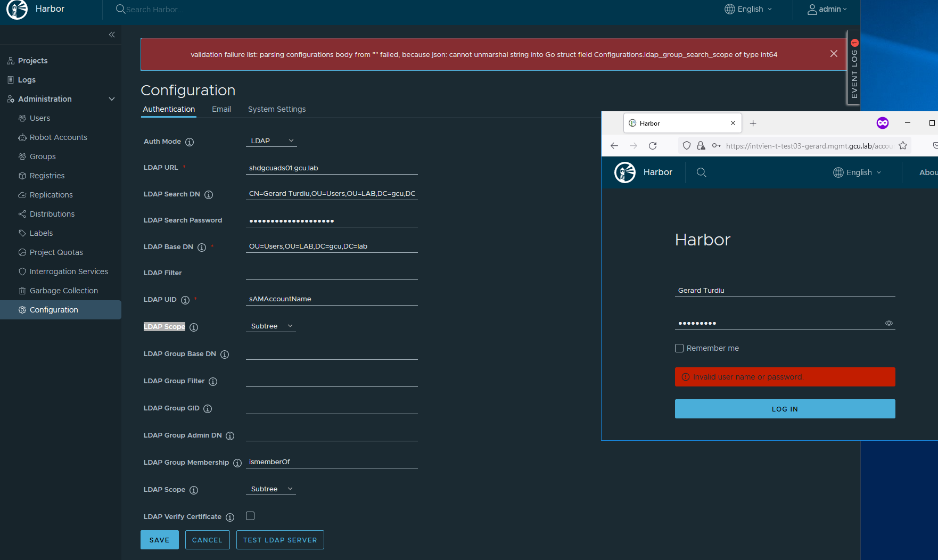Open the admin user menu

[827, 9]
